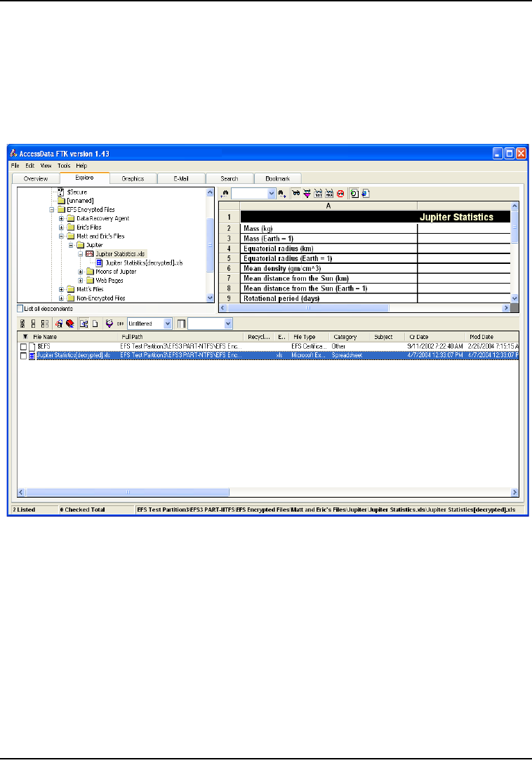The width and height of the screenshot is (532, 784).
Task: Open the file filter manager icon
Action: pos(109,324)
